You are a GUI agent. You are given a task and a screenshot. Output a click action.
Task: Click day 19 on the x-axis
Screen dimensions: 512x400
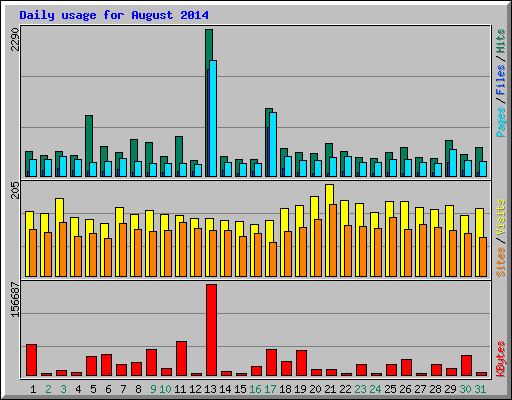(x=300, y=389)
